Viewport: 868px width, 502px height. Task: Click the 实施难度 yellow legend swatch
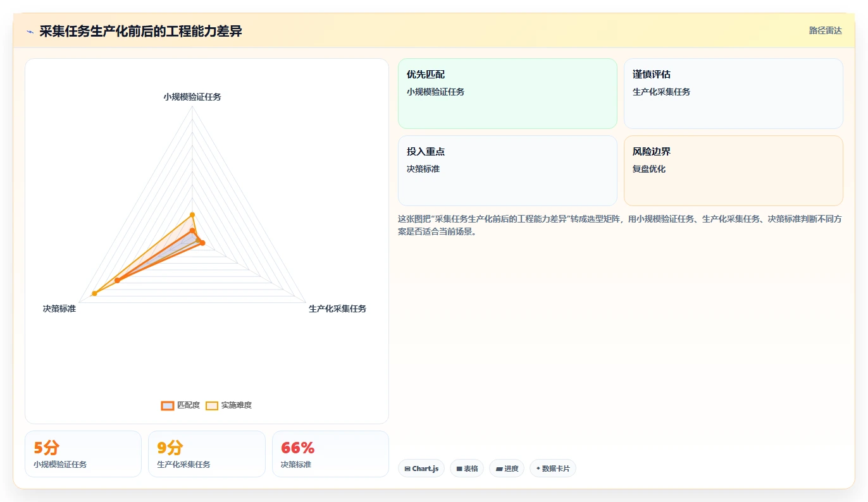[x=212, y=405]
